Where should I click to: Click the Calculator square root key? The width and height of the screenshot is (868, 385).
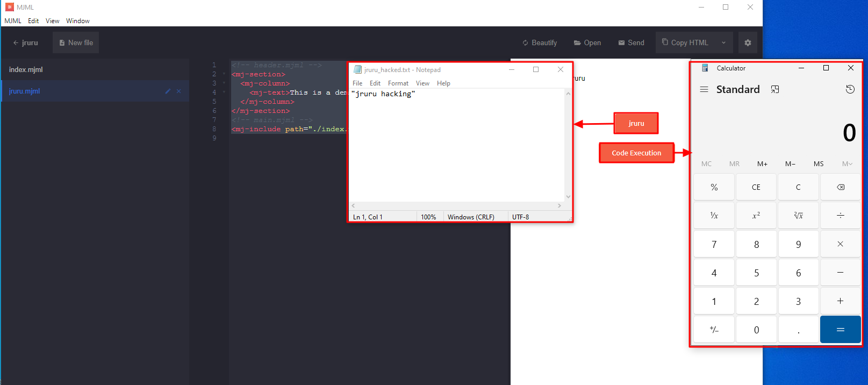[798, 216]
